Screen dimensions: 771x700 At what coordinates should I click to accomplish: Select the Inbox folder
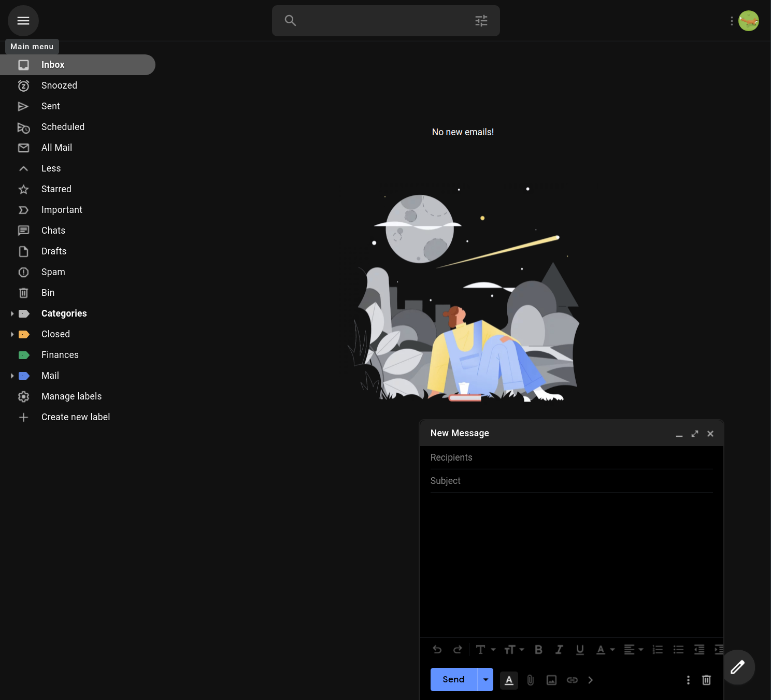(x=78, y=65)
